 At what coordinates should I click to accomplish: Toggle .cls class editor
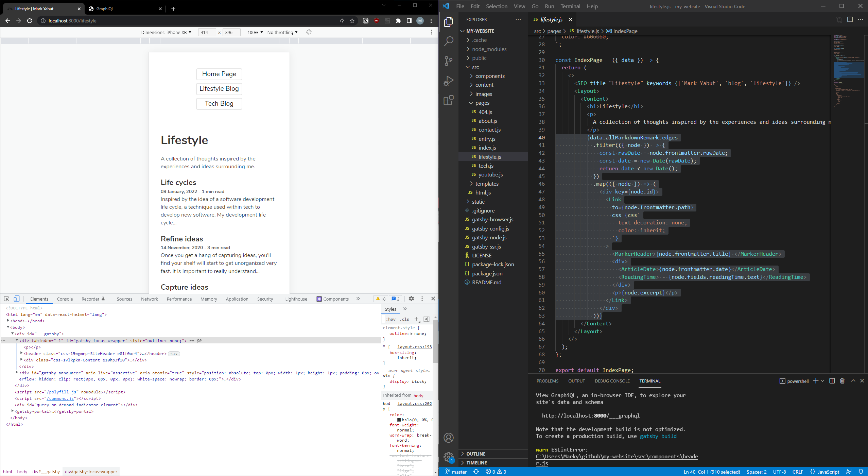[x=404, y=319]
